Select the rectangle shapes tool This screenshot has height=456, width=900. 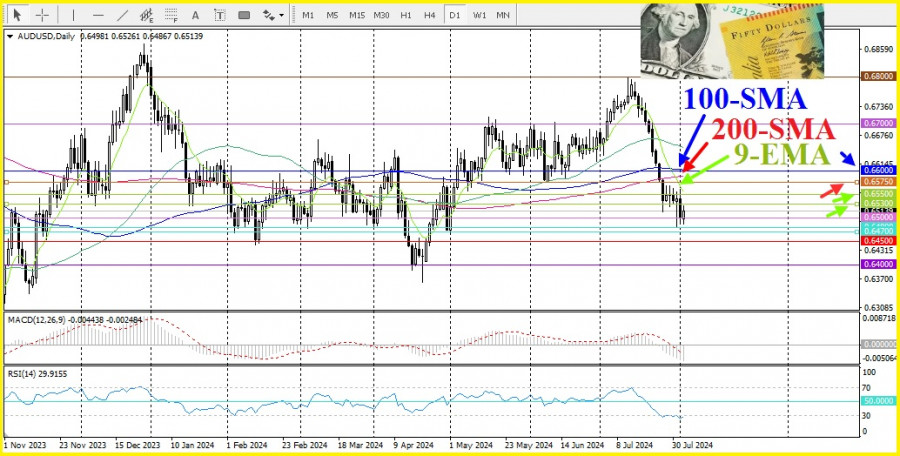[x=244, y=15]
